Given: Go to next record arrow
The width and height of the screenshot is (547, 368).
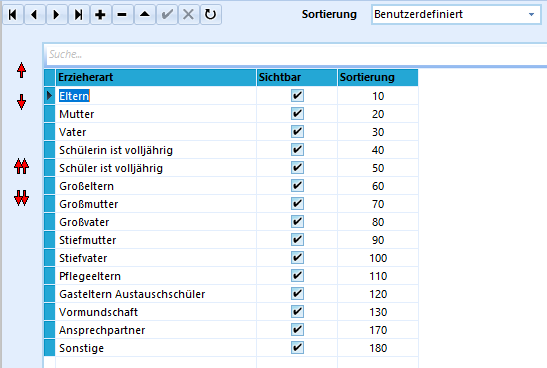Looking at the screenshot, I should pyautogui.click(x=57, y=15).
